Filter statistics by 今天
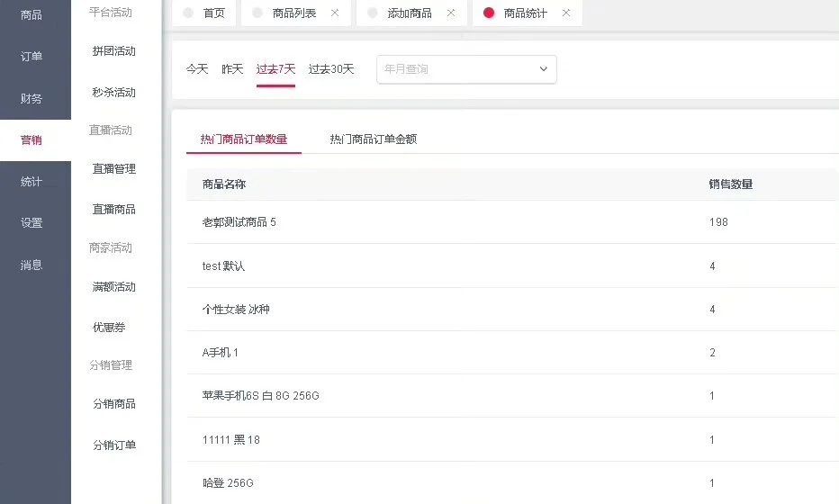839x504 pixels. pos(197,69)
